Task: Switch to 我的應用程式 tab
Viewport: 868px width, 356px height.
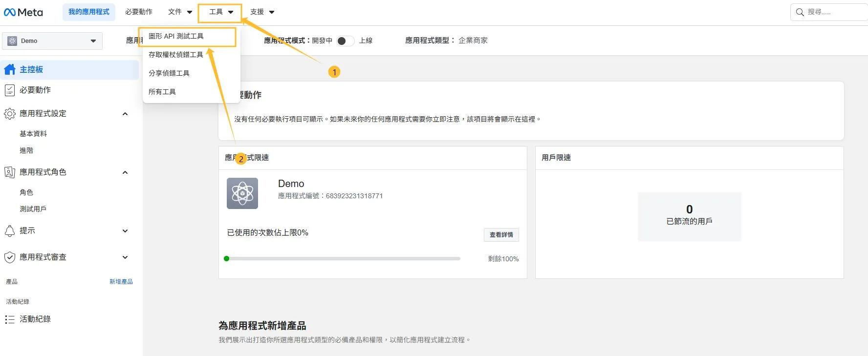Action: 89,12
